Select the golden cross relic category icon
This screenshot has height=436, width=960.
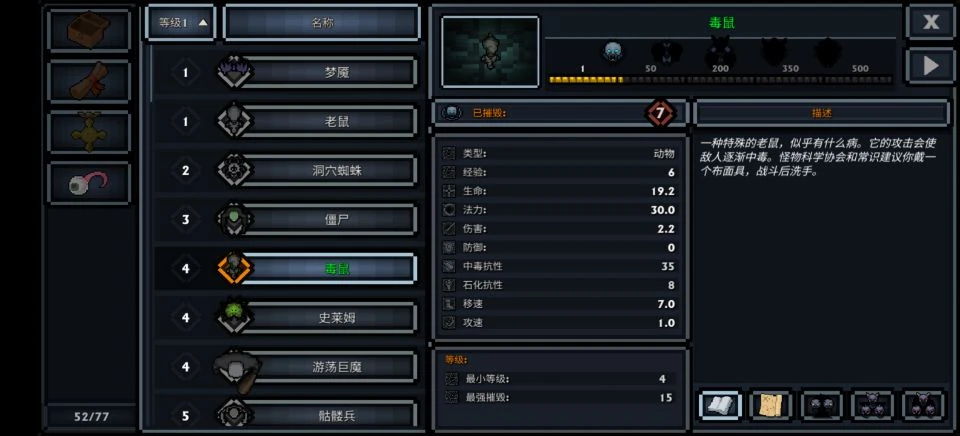(x=89, y=132)
